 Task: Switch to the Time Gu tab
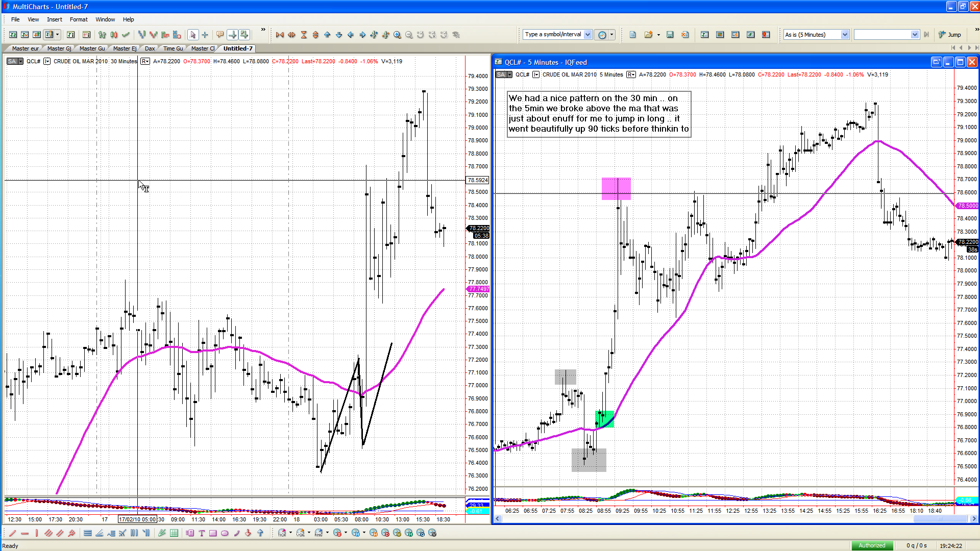point(173,48)
